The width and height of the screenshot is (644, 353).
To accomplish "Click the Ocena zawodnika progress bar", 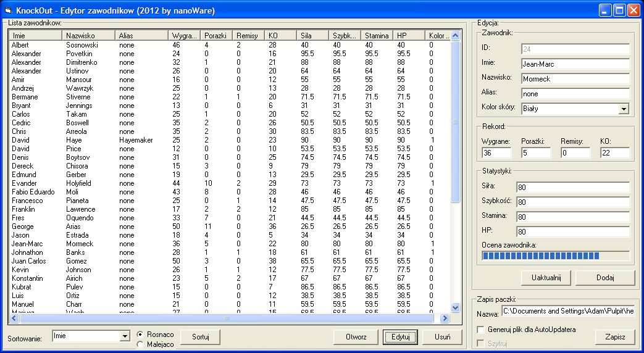I will click(555, 255).
